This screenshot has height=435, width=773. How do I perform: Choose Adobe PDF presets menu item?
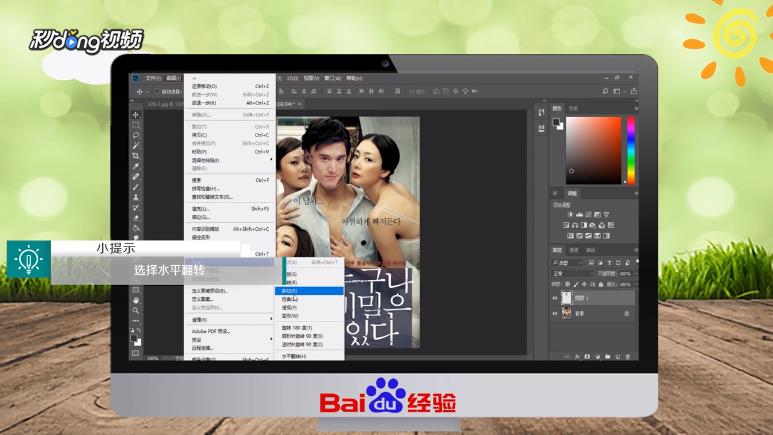click(230, 331)
